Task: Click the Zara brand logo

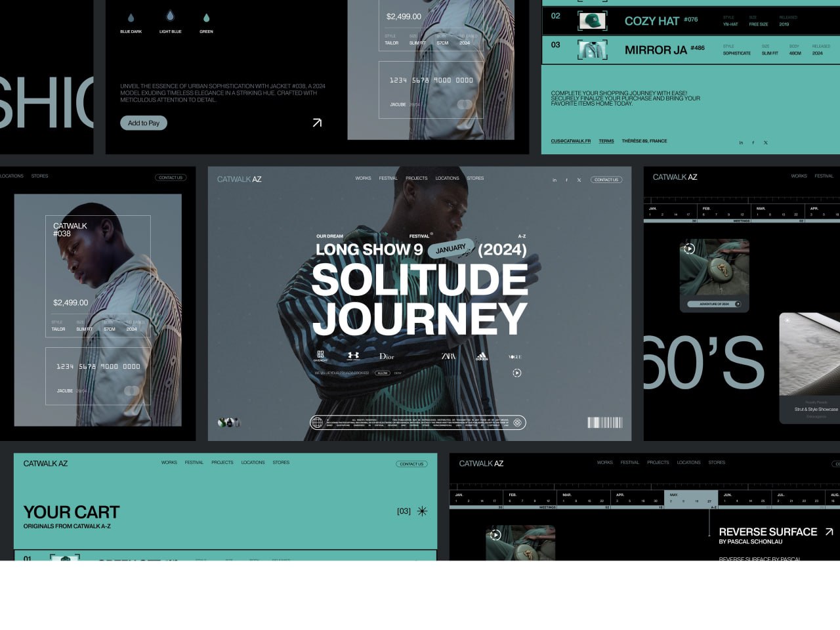Action: 448,356
